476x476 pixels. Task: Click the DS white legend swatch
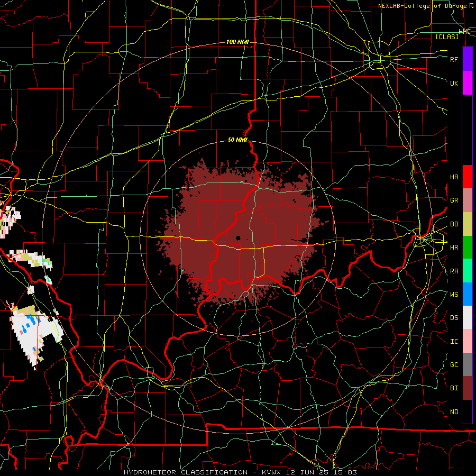(x=467, y=317)
